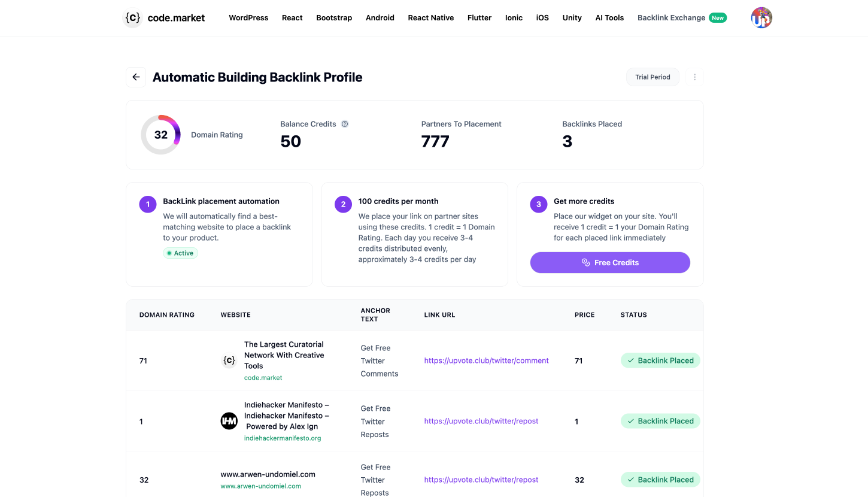This screenshot has height=497, width=868.
Task: Click the checkmark on the first Backlink Placed badge
Action: pyautogui.click(x=631, y=360)
